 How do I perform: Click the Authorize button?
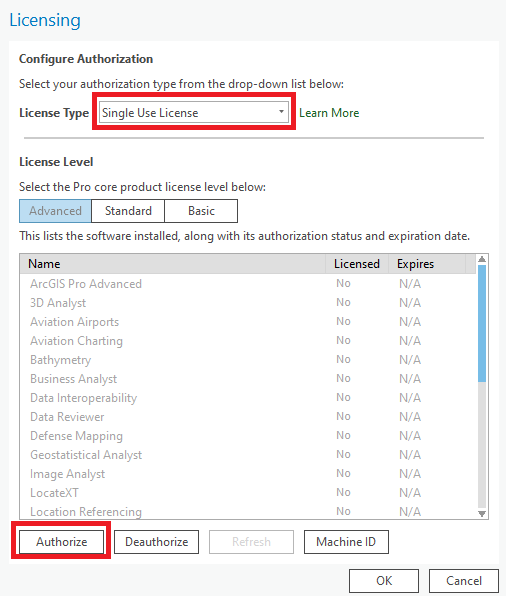(62, 542)
